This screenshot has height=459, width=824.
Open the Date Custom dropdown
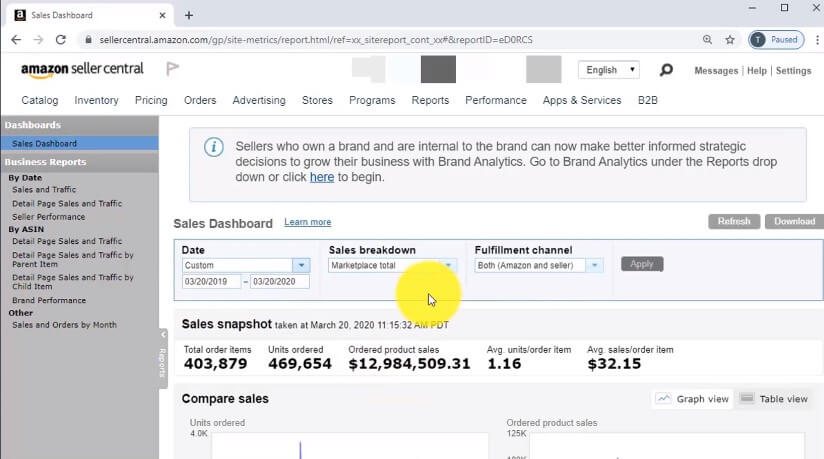246,266
